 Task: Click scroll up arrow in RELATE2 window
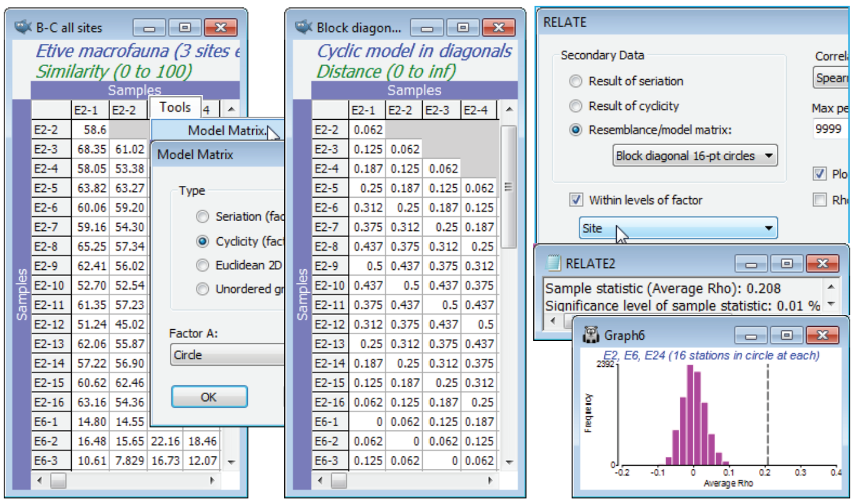click(831, 287)
